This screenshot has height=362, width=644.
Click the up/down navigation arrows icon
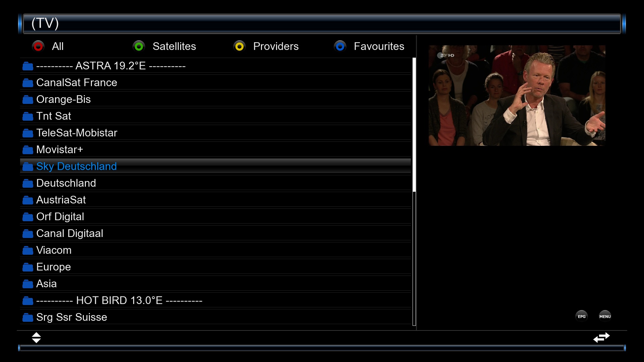(x=36, y=338)
